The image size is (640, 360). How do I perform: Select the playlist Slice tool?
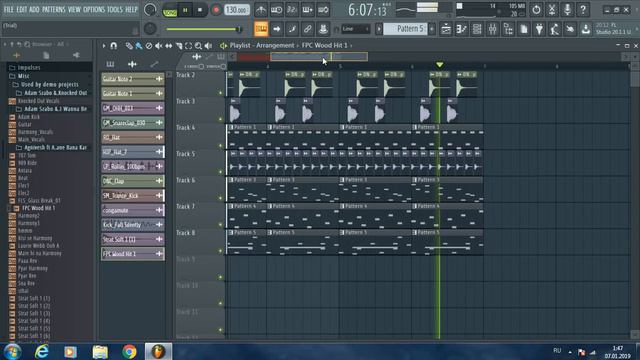tap(179, 46)
